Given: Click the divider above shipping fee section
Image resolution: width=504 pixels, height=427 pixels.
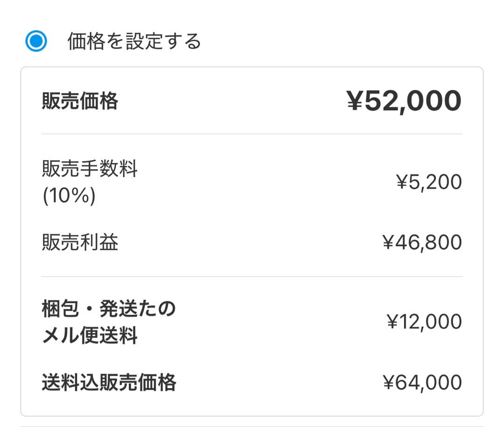Looking at the screenshot, I should 252,277.
